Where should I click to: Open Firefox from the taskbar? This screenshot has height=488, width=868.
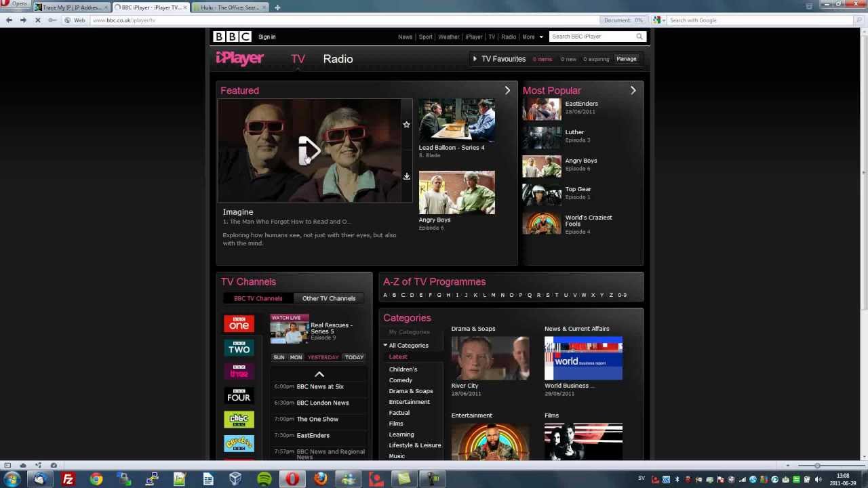[x=320, y=479]
